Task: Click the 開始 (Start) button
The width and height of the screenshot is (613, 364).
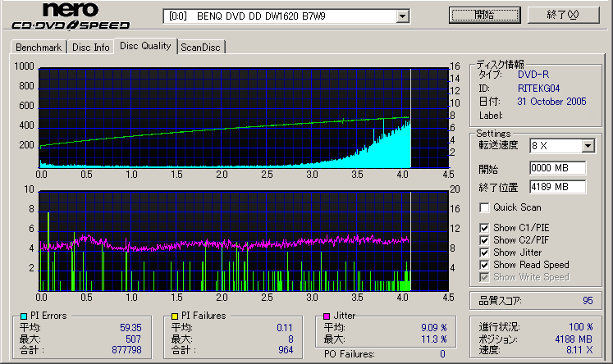Action: click(484, 15)
